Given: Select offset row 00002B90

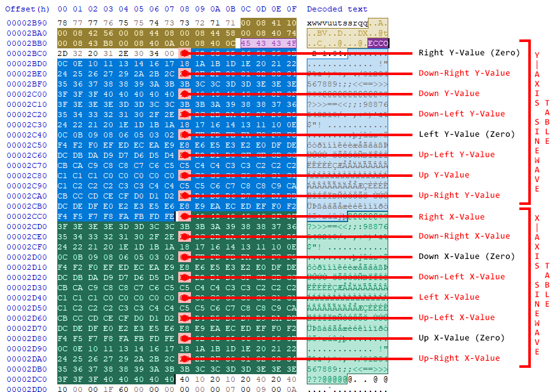Looking at the screenshot, I should [27, 22].
